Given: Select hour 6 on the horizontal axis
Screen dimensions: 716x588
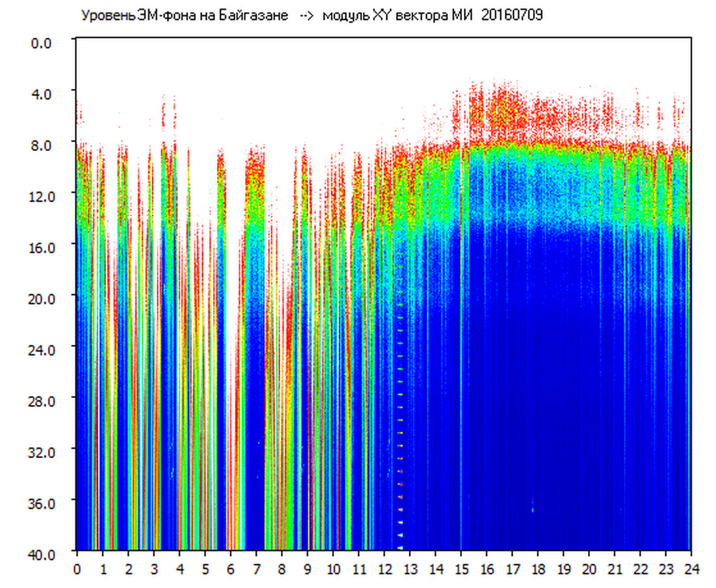Looking at the screenshot, I should tap(230, 569).
